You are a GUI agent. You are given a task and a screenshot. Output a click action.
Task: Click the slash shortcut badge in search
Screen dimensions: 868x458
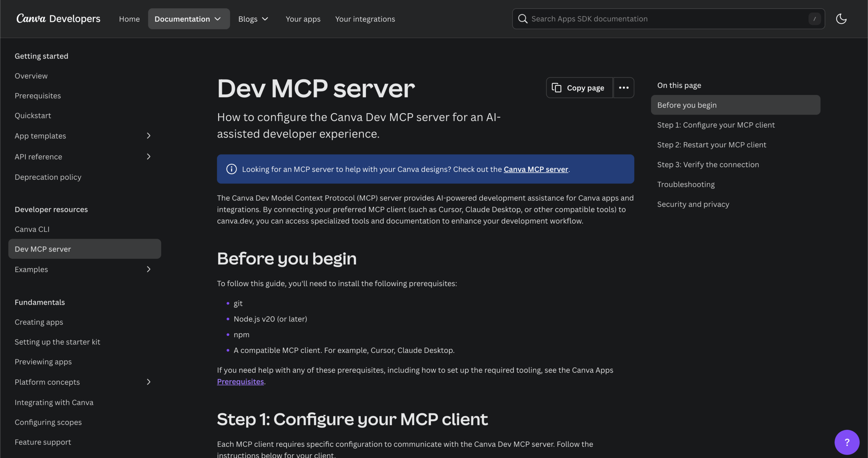point(814,19)
